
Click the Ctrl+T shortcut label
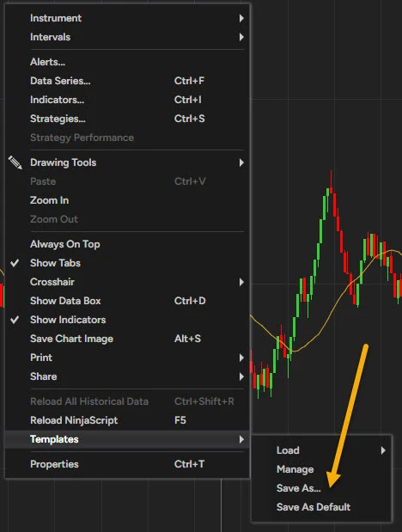189,464
